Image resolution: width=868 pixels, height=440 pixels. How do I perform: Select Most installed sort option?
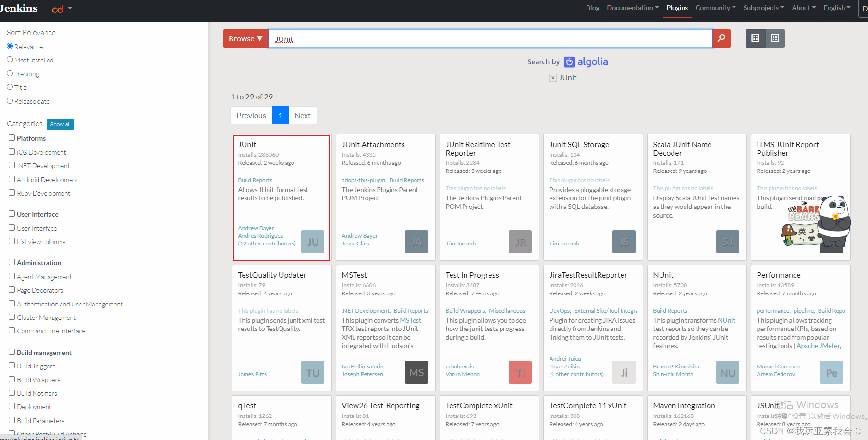[x=10, y=60]
